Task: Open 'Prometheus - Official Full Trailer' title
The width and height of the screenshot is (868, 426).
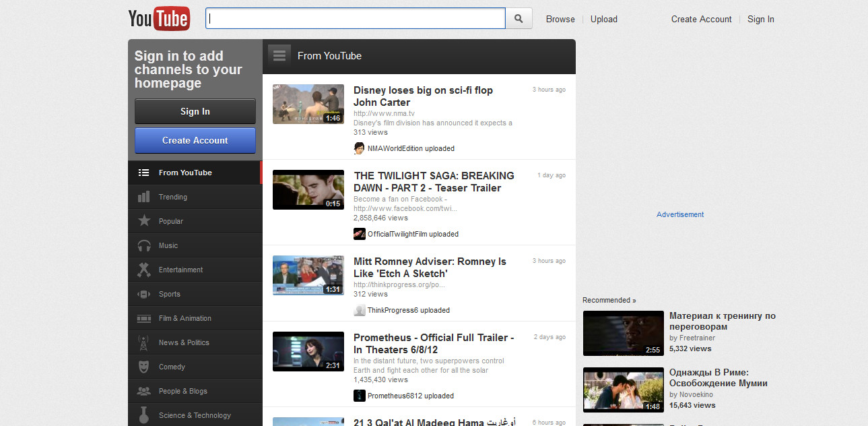Action: (x=434, y=344)
